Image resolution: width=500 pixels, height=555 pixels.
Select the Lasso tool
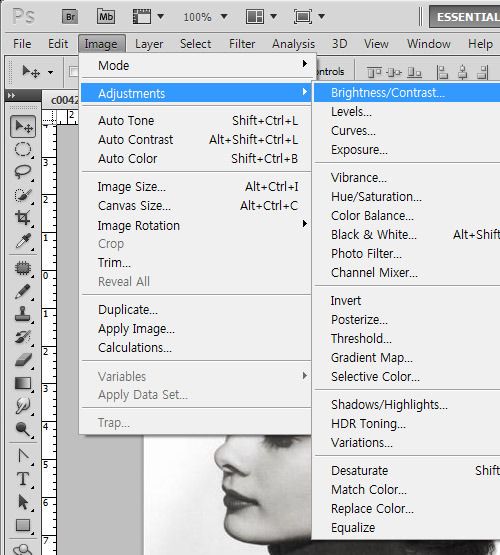click(23, 172)
